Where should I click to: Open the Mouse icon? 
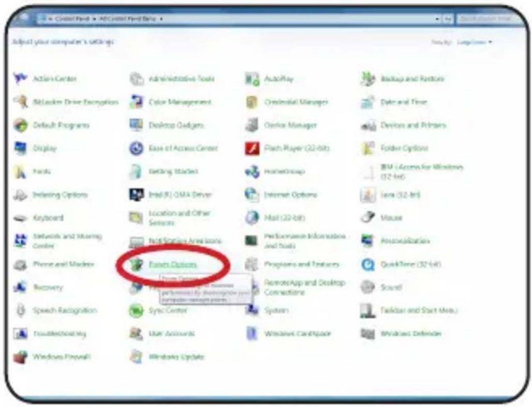(x=368, y=218)
